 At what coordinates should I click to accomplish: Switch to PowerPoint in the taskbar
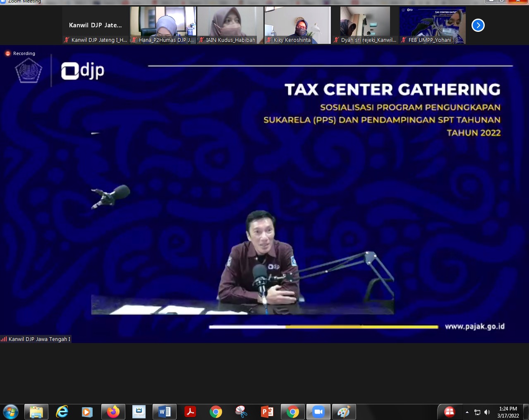point(267,412)
